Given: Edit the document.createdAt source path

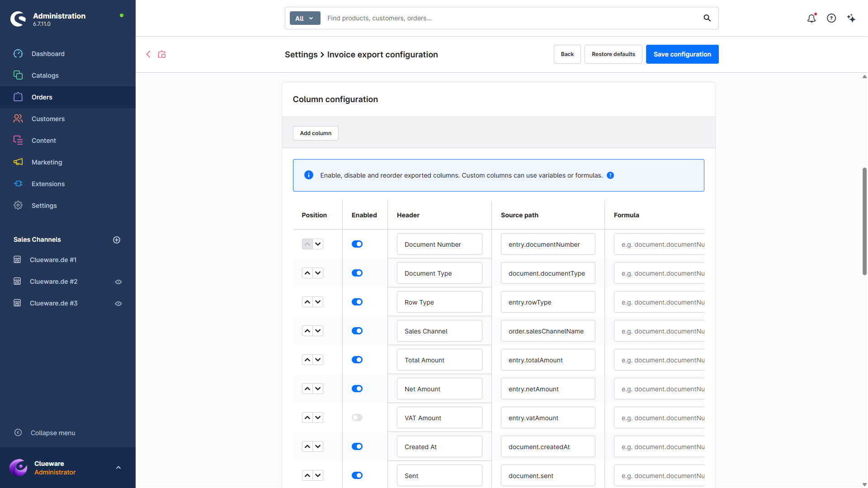Looking at the screenshot, I should click(x=548, y=446).
